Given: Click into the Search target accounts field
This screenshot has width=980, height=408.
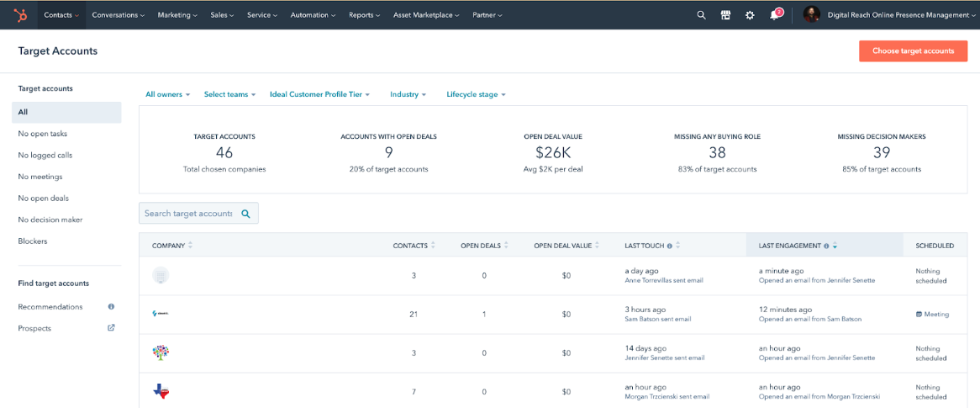Looking at the screenshot, I should pos(188,214).
